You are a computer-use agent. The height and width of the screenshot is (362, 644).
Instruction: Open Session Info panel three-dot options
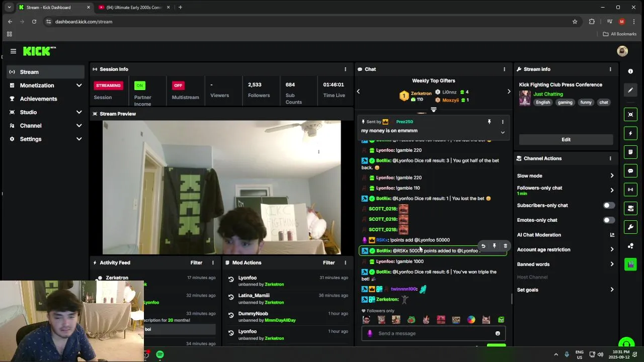click(x=345, y=69)
